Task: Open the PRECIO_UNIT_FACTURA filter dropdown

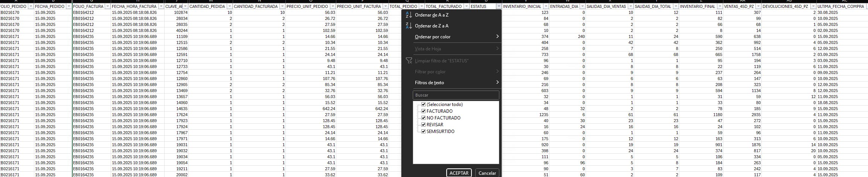Action: (385, 6)
